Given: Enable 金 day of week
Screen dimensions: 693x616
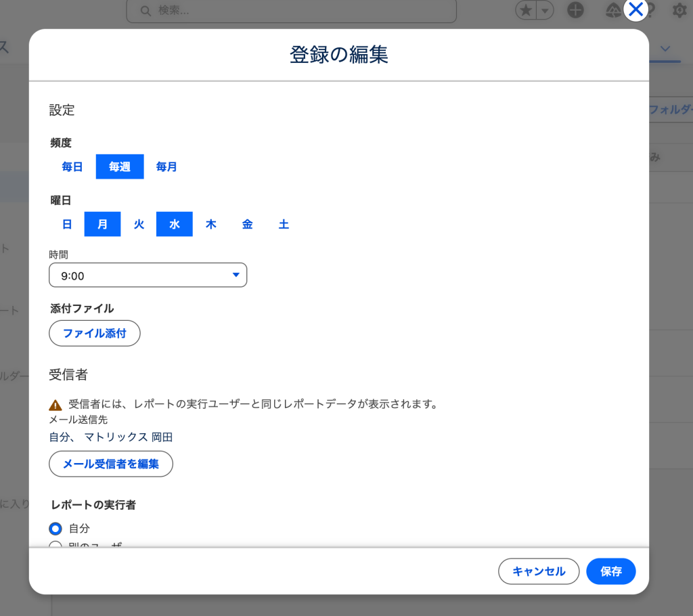Looking at the screenshot, I should tap(247, 224).
